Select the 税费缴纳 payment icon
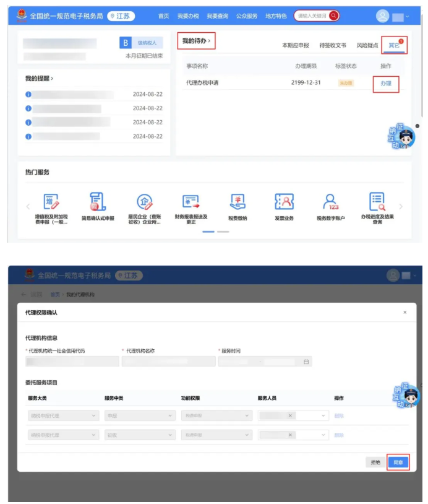This screenshot has width=428, height=504. click(238, 201)
